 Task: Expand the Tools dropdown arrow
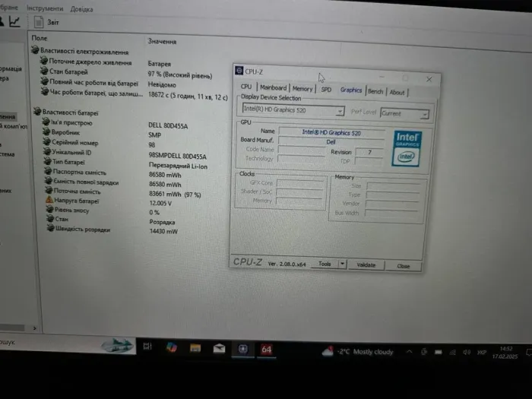click(342, 264)
